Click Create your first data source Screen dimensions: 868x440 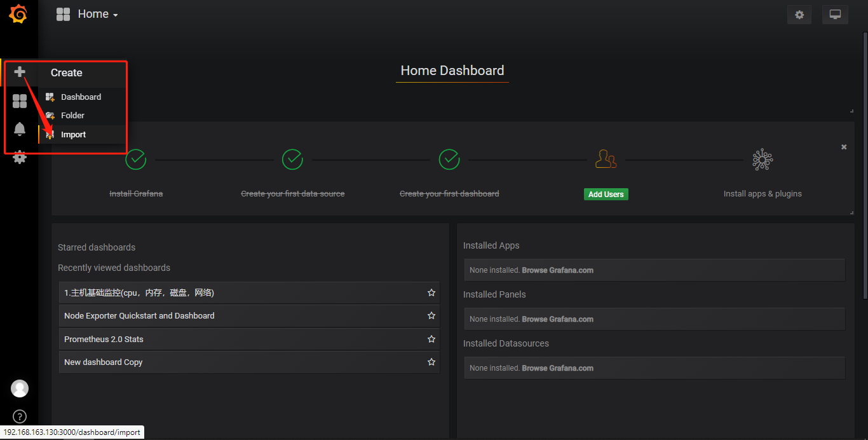click(x=293, y=194)
